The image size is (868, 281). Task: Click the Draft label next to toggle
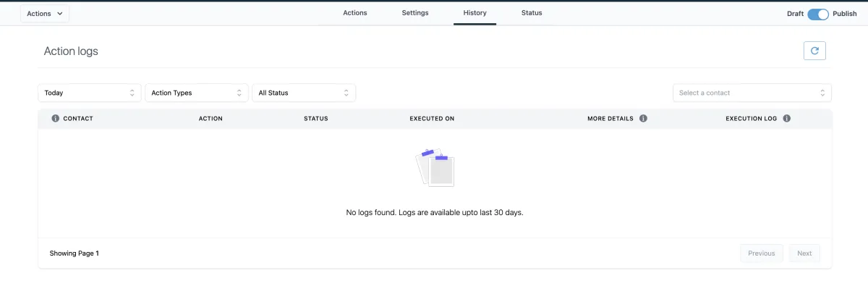point(795,14)
